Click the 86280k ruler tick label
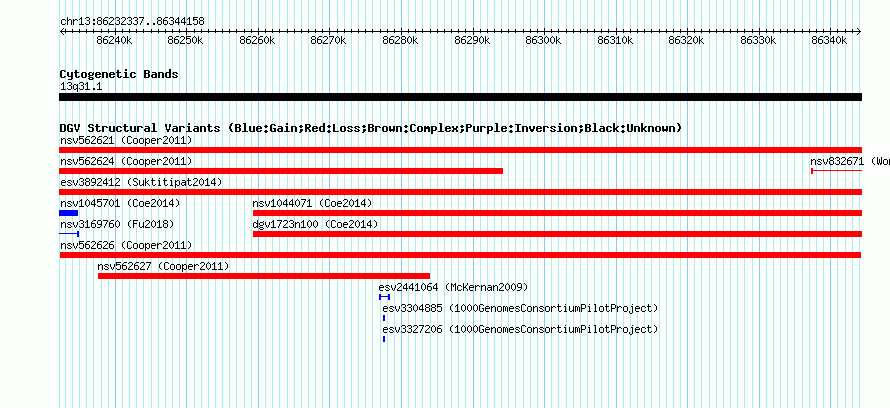The height and width of the screenshot is (408, 890). click(x=401, y=40)
